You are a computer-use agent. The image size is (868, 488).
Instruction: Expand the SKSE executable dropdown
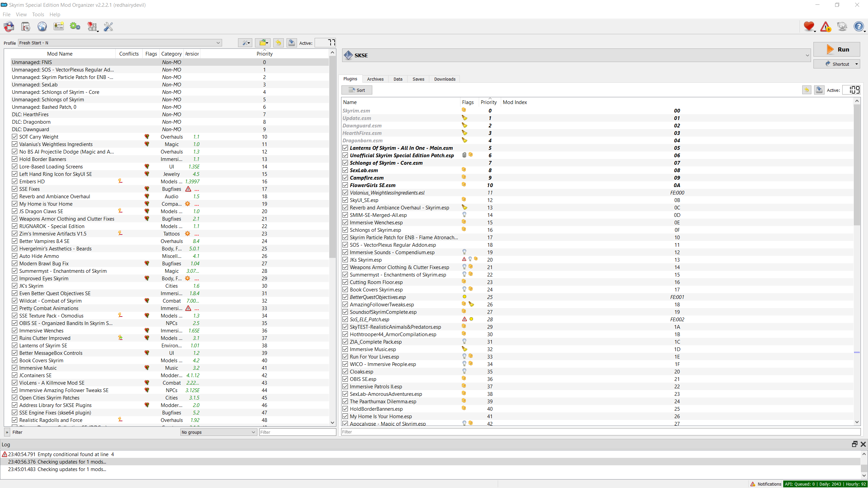tap(807, 55)
